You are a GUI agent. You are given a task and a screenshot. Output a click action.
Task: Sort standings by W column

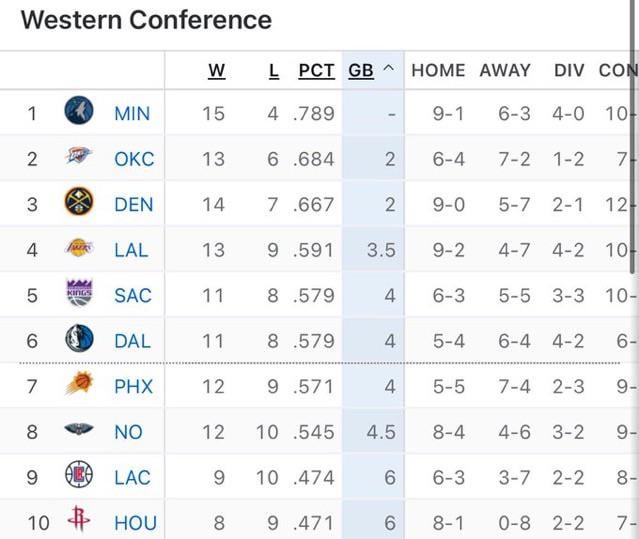[216, 71]
